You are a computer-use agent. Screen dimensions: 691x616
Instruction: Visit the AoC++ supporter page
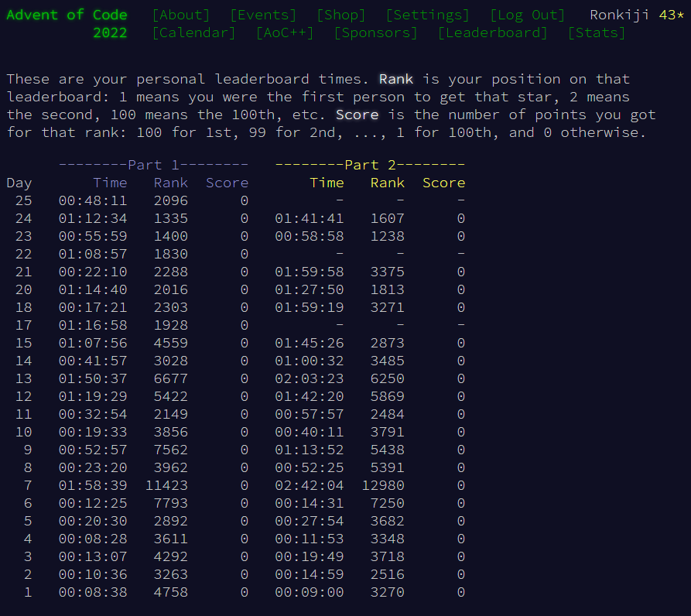[x=285, y=33]
